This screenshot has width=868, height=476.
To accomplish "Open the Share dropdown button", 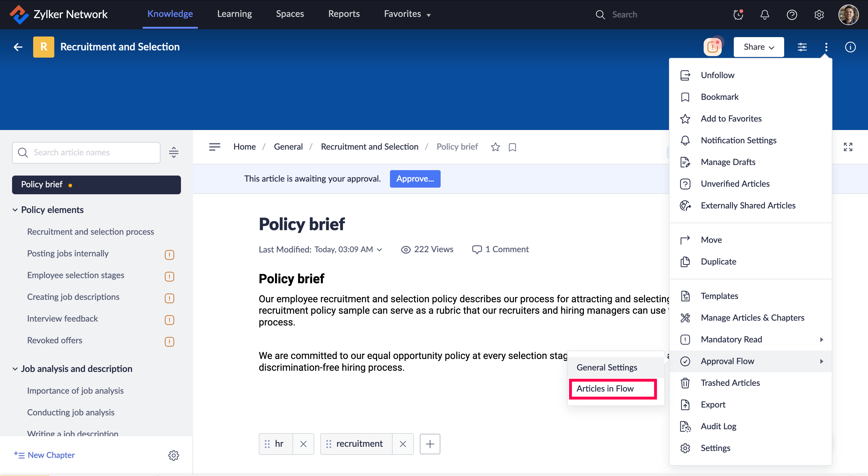I will [x=759, y=47].
